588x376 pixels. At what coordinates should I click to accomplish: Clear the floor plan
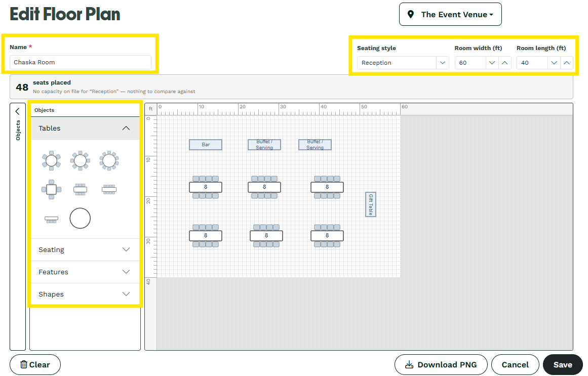tap(35, 365)
